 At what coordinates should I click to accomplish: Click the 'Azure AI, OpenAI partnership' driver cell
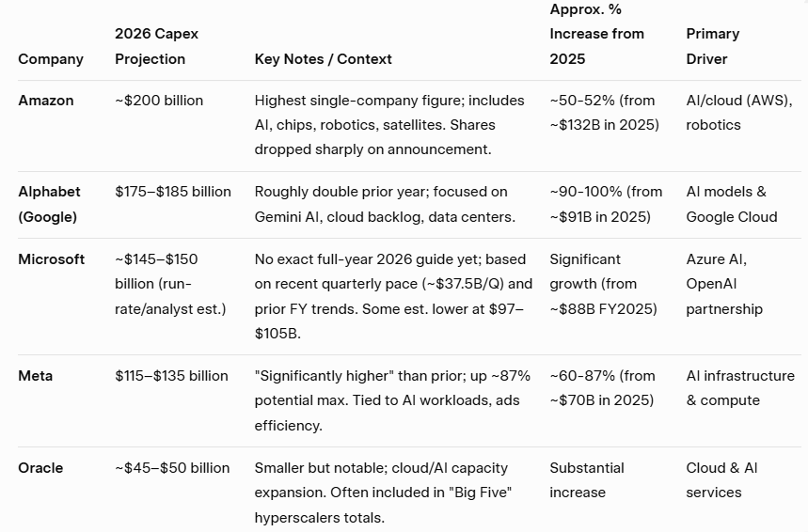click(724, 284)
